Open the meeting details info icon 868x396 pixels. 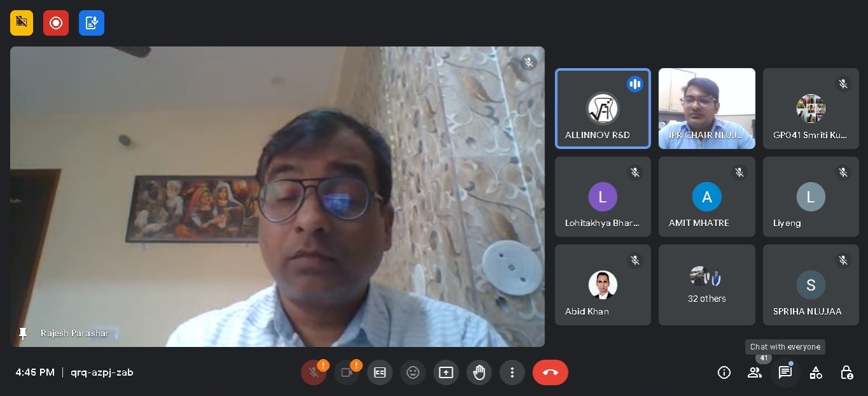tap(724, 372)
